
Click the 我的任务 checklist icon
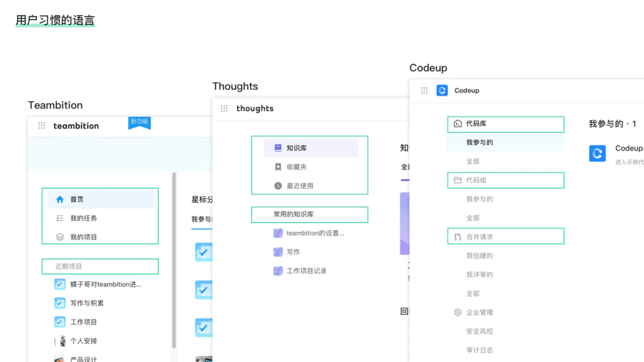[x=60, y=218]
